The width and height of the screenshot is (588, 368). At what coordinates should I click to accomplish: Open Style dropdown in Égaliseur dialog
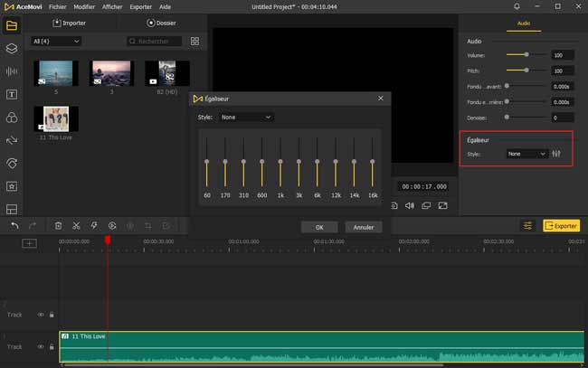tap(247, 117)
